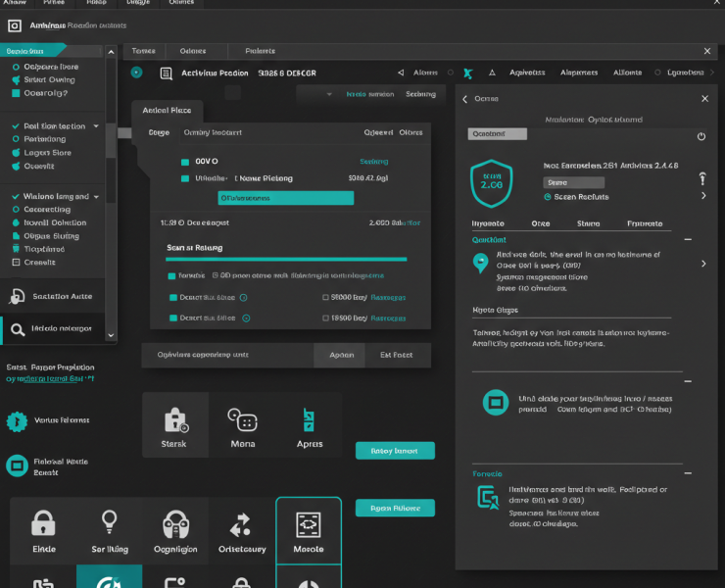Click the teal gear icon beside Vorlue Fsl omst
The image size is (725, 588).
tap(17, 421)
